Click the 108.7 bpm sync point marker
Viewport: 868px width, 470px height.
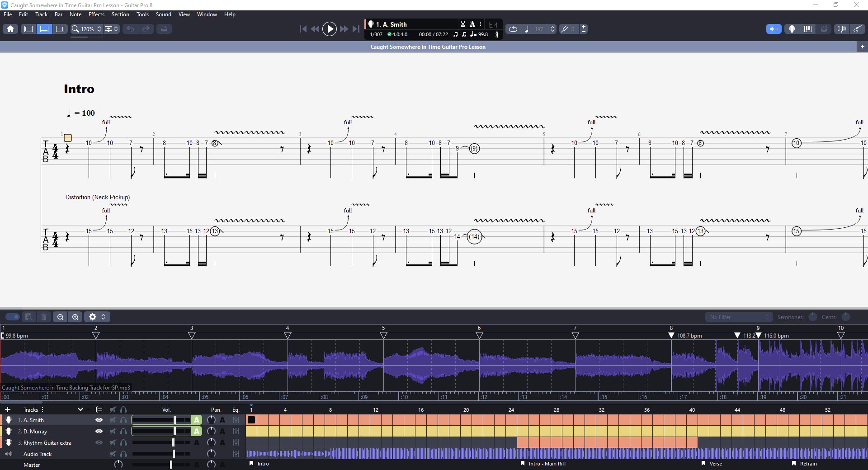click(671, 335)
